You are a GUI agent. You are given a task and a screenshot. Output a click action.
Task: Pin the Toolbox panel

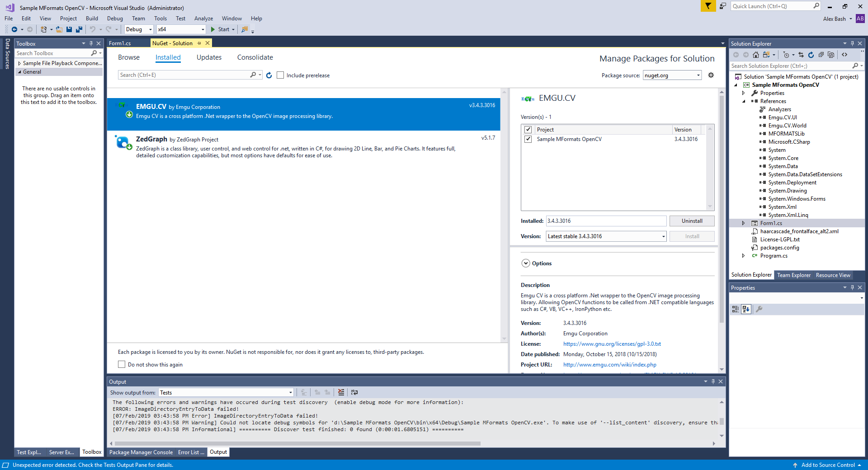pyautogui.click(x=91, y=43)
